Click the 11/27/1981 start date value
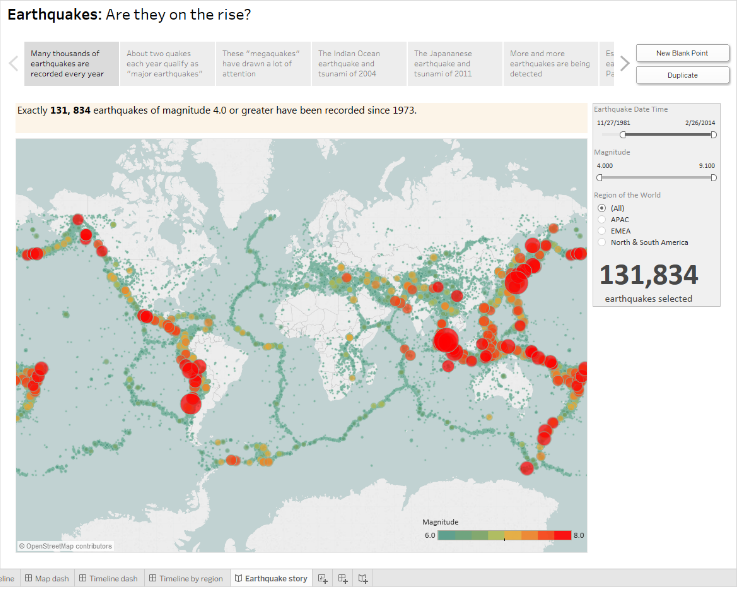 613,123
